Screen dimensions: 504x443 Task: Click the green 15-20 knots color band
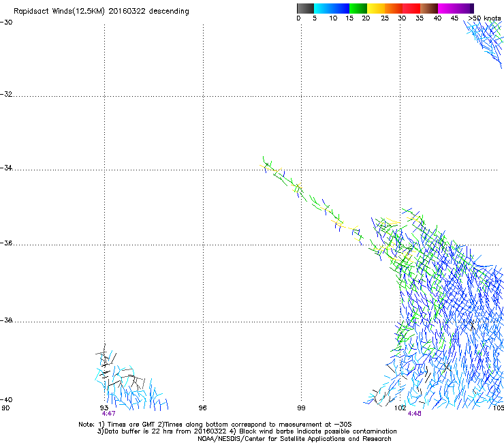pyautogui.click(x=358, y=8)
